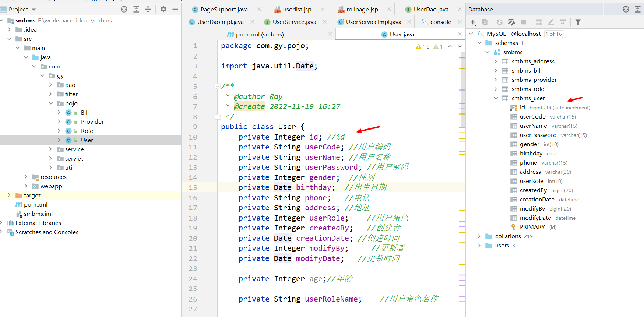Hide the Project tool window
The image size is (644, 317).
point(175,9)
